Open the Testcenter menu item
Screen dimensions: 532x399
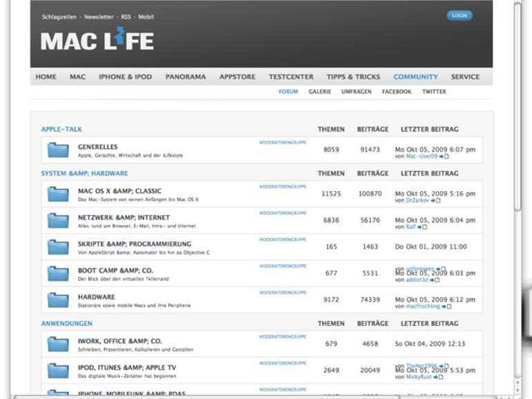click(291, 77)
